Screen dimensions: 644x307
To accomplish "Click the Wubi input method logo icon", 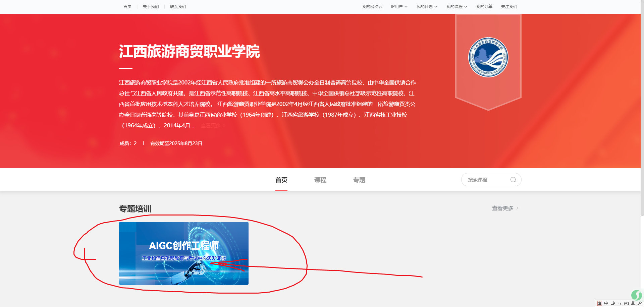I will (599, 303).
